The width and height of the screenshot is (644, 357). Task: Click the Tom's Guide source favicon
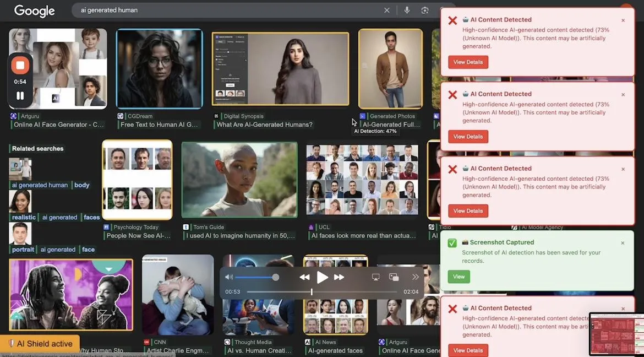tap(186, 227)
